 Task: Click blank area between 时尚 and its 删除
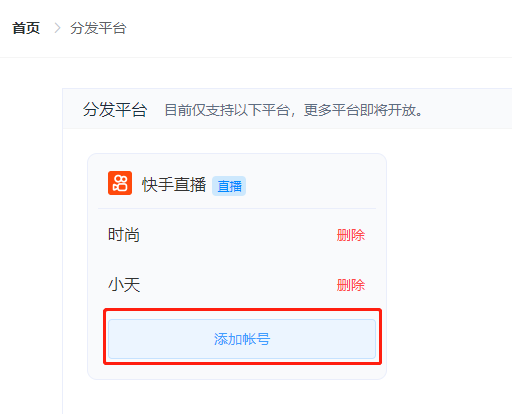click(238, 235)
